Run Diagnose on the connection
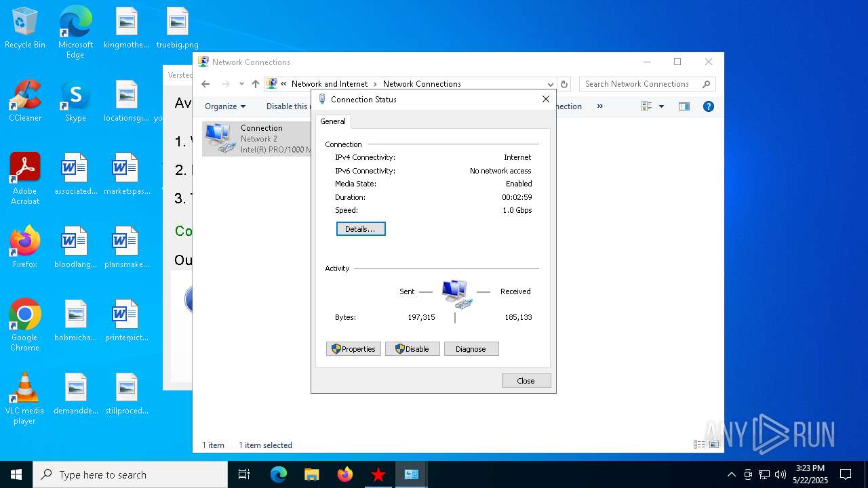868x488 pixels. [471, 349]
